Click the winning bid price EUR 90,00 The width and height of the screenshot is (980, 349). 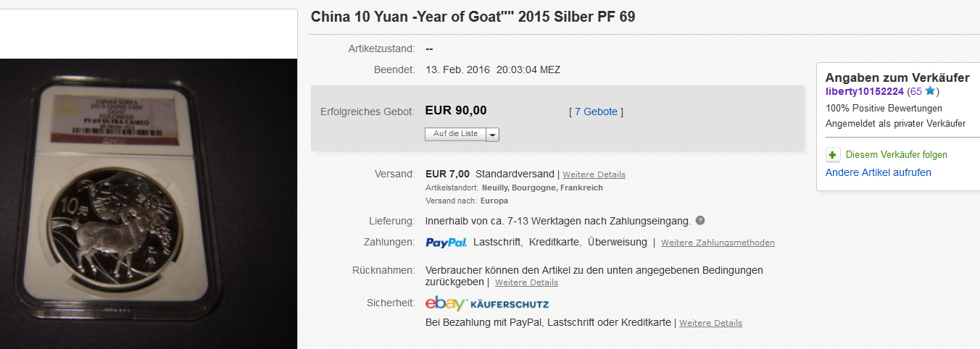(455, 111)
